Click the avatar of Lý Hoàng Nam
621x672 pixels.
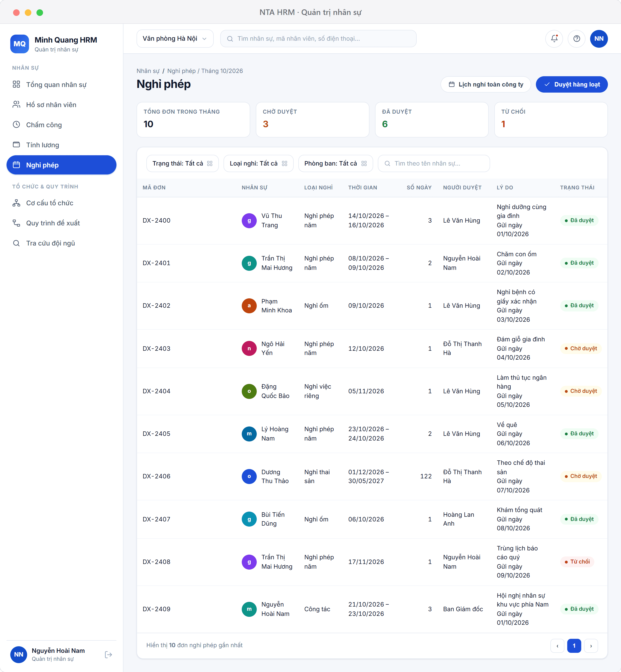tap(249, 434)
